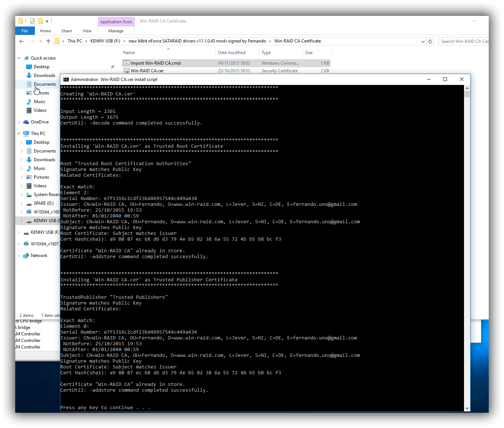Screen dimensions: 504x428
Task: Select Pictures icon under This PC
Action: (29, 177)
